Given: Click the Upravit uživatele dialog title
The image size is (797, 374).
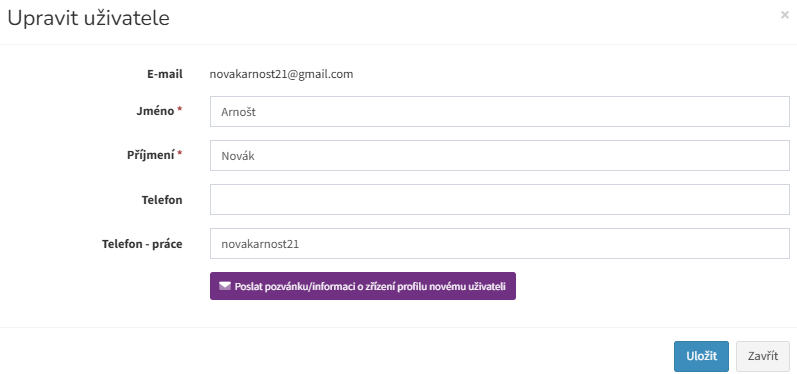Looking at the screenshot, I should 88,18.
